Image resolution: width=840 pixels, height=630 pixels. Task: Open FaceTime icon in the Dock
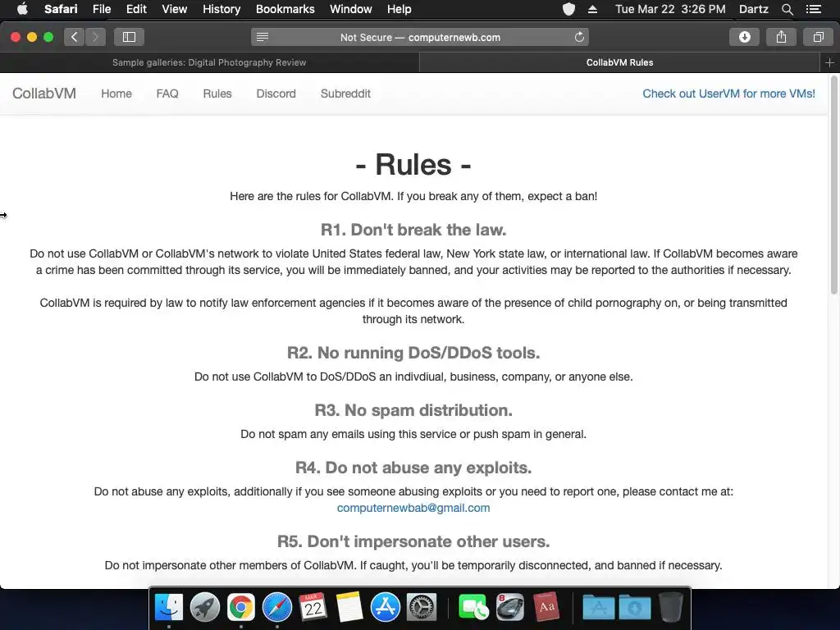click(x=473, y=608)
